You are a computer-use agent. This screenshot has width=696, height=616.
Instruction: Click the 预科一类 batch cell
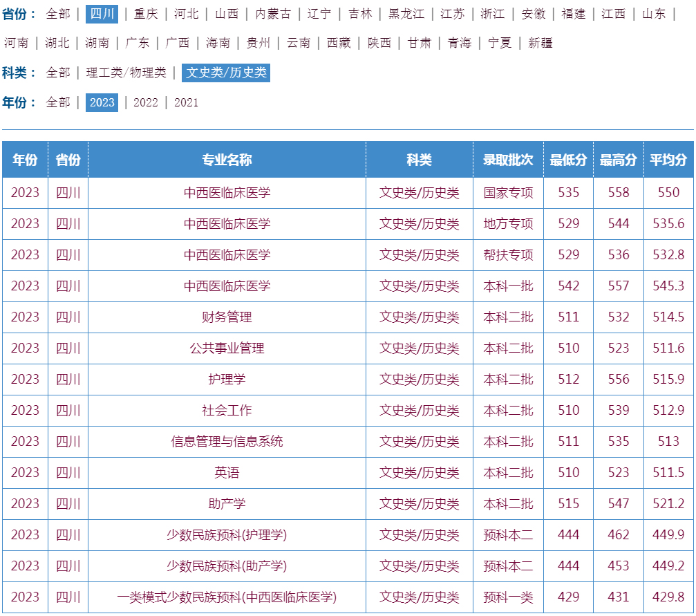508,597
